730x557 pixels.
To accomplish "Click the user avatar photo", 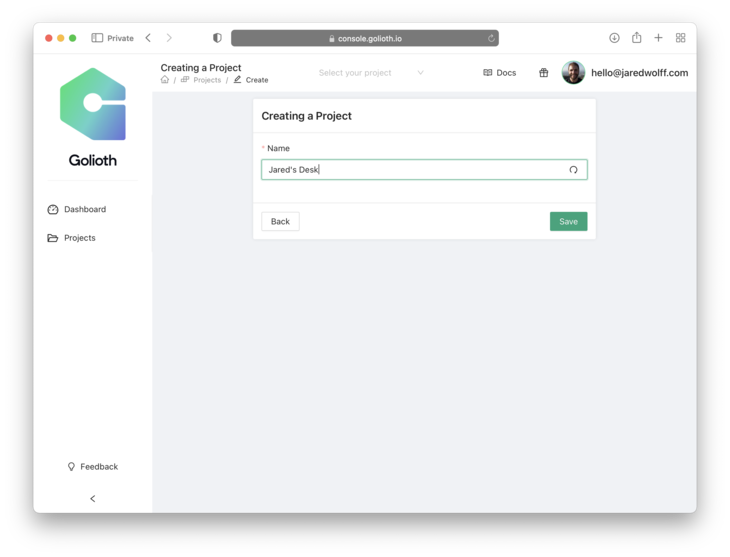I will tap(573, 73).
